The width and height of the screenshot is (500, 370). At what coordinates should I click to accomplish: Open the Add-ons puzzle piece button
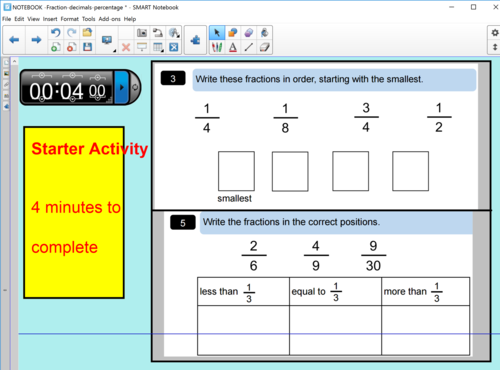pos(195,40)
